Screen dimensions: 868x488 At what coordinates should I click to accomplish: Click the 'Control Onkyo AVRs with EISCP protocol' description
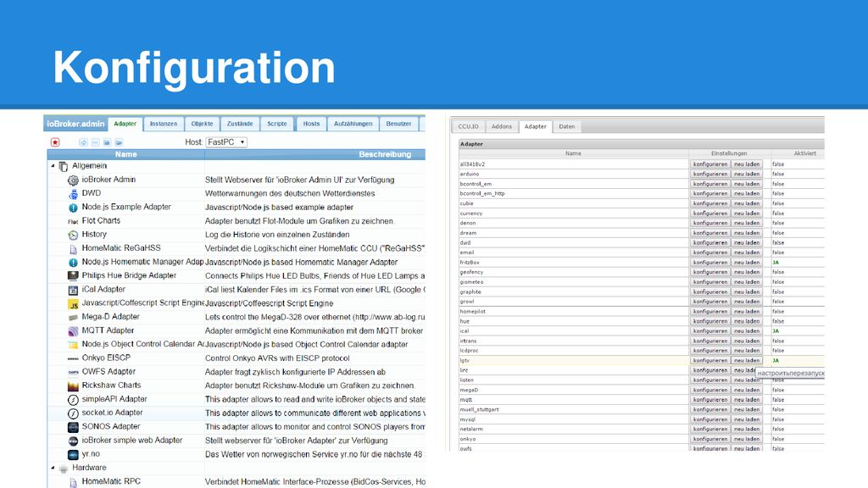277,358
